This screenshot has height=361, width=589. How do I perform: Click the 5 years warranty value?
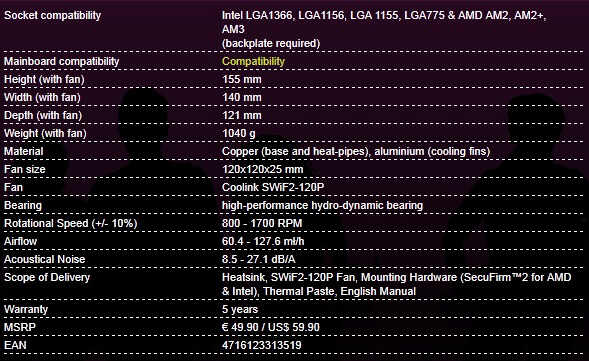240,310
